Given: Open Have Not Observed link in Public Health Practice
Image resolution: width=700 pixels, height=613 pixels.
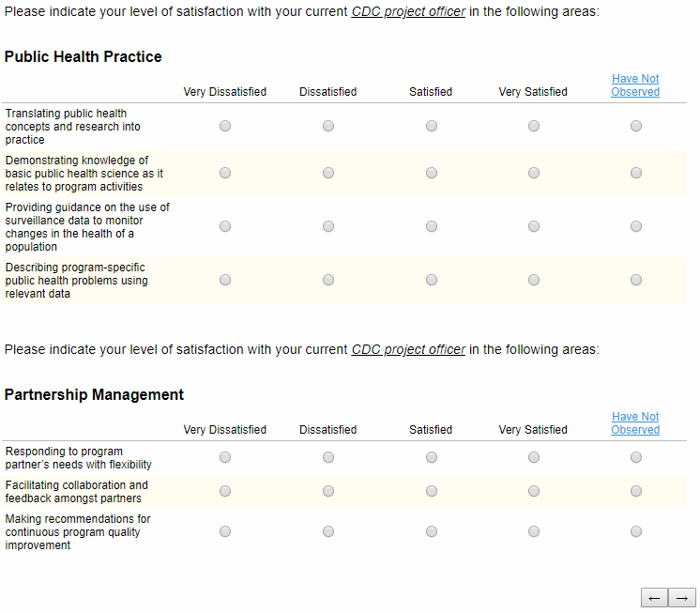Looking at the screenshot, I should tap(635, 85).
